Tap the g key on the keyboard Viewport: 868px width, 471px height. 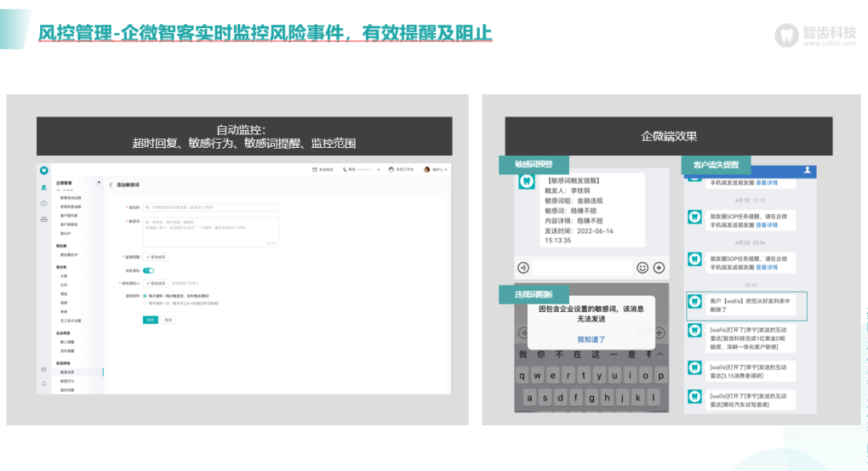(592, 397)
